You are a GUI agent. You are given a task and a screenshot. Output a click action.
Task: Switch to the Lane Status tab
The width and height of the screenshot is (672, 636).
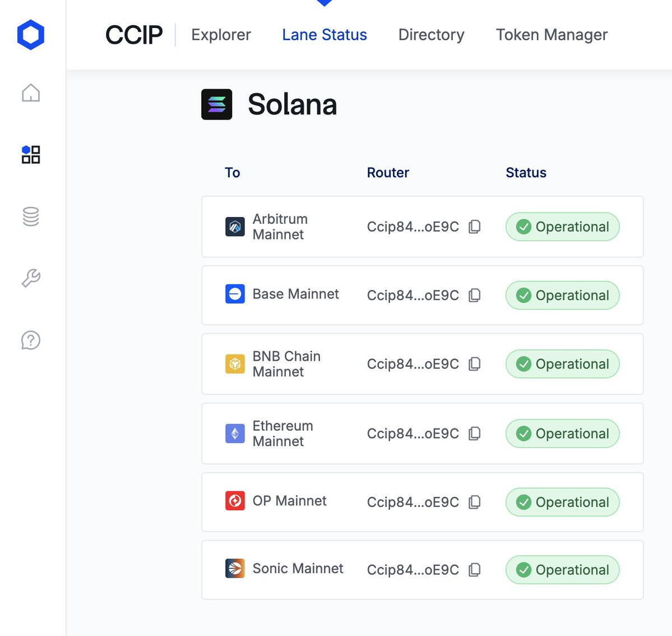click(325, 35)
